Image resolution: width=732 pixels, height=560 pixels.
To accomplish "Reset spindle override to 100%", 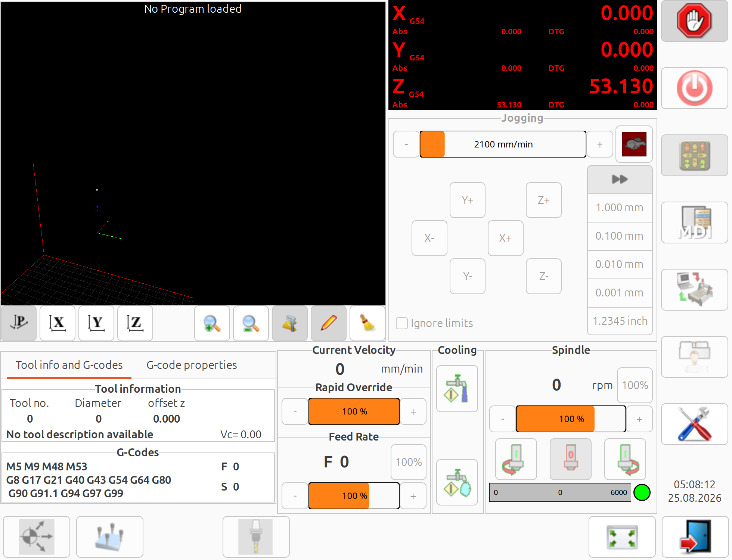I will (x=635, y=385).
